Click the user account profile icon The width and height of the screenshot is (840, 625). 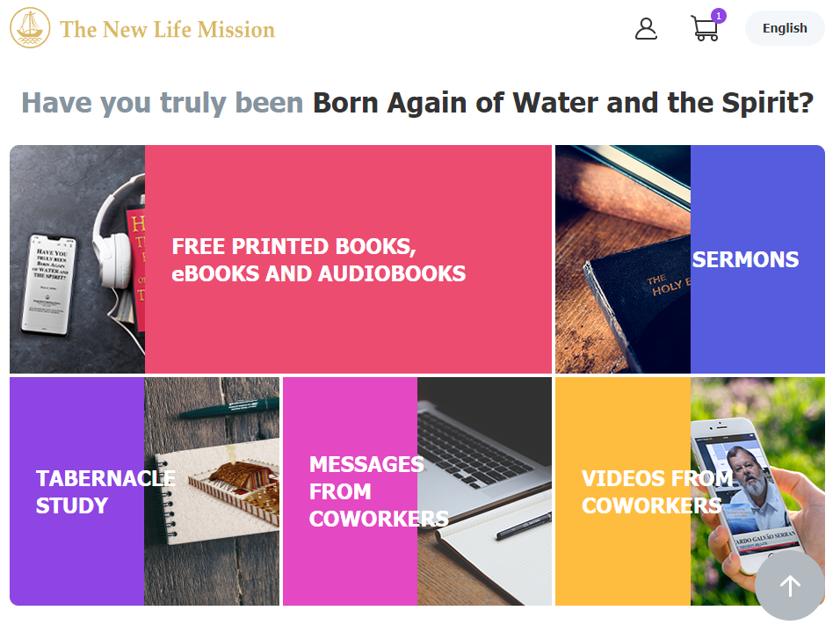coord(646,29)
